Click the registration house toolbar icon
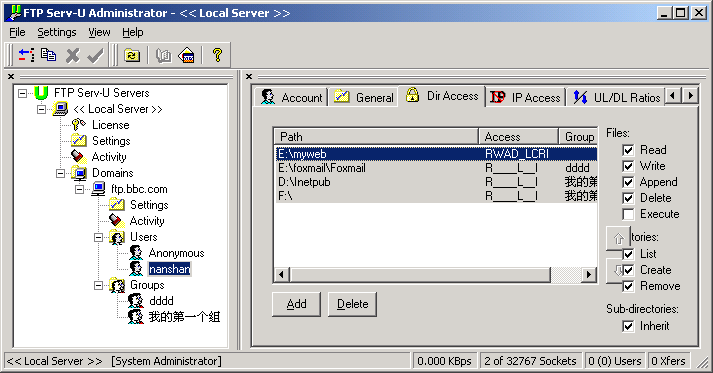 point(187,55)
